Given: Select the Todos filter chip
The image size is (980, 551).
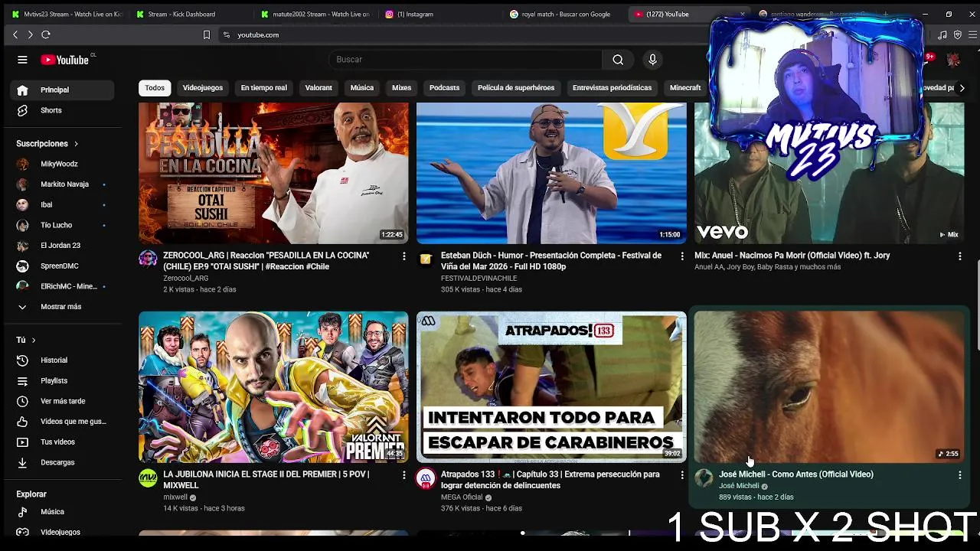Looking at the screenshot, I should [155, 88].
